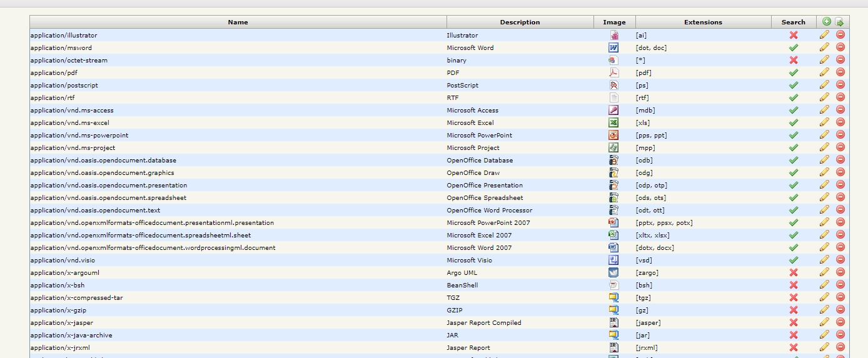Image resolution: width=868 pixels, height=358 pixels.
Task: Click the Microsoft Word file type image
Action: tap(613, 47)
